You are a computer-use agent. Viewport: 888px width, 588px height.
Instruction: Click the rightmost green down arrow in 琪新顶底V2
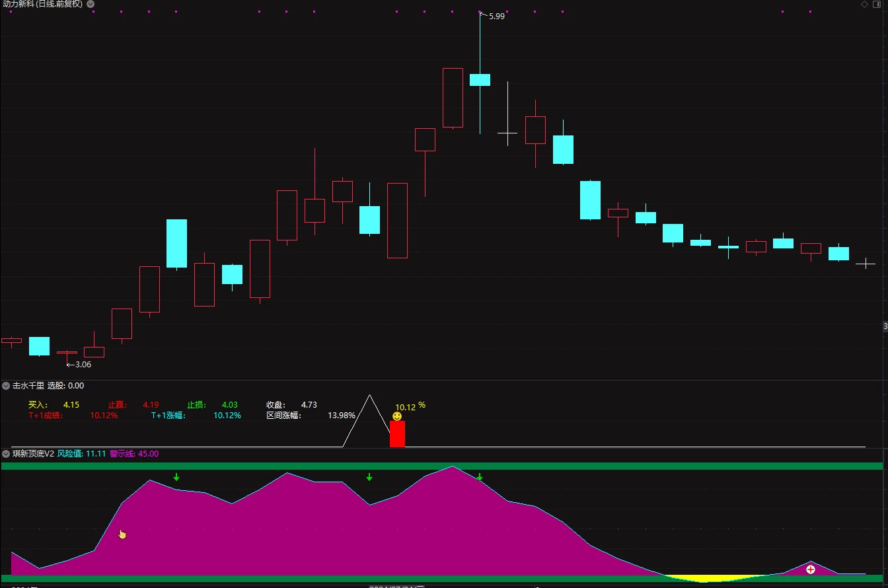tap(480, 477)
